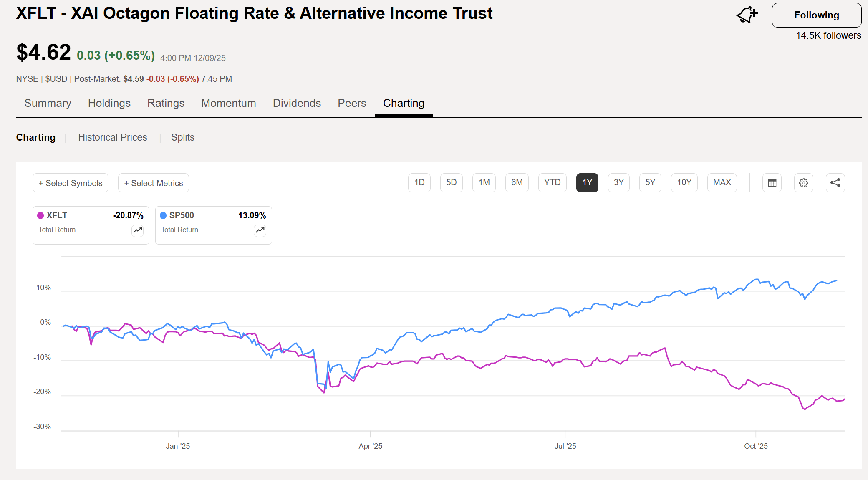Screen dimensions: 868x480
Task: Toggle the 1D timeframe
Action: [x=419, y=182]
